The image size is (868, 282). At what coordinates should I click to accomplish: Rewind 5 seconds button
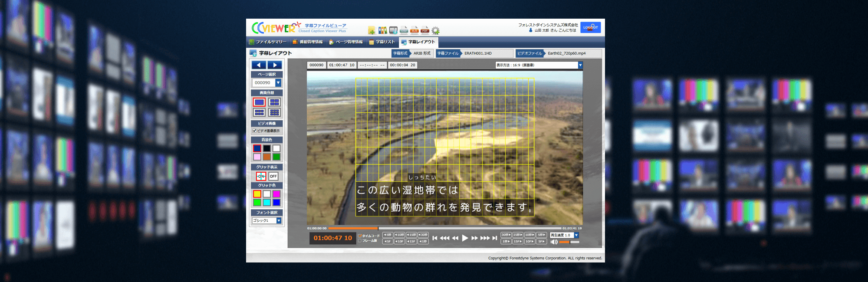click(388, 235)
